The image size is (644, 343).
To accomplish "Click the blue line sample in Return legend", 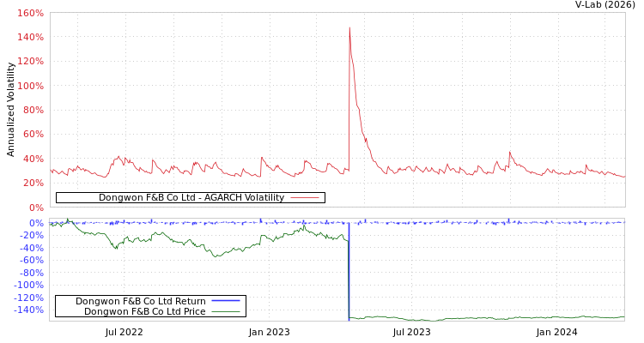I will click(x=225, y=301).
